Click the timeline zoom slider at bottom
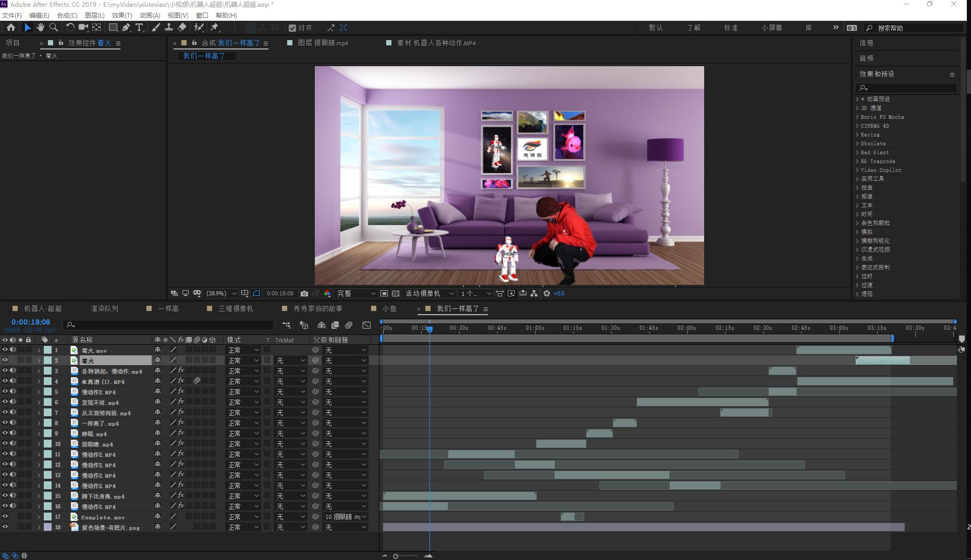971x560 pixels. (x=396, y=556)
